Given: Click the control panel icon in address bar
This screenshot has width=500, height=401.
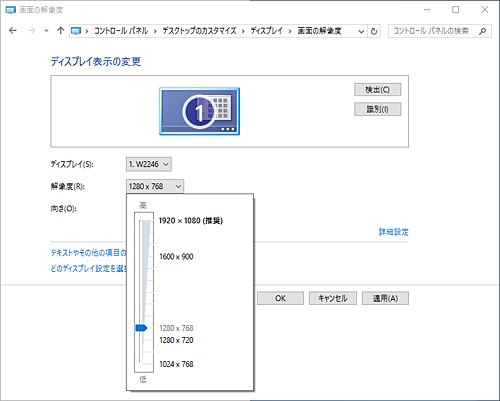Looking at the screenshot, I should pyautogui.click(x=76, y=31).
